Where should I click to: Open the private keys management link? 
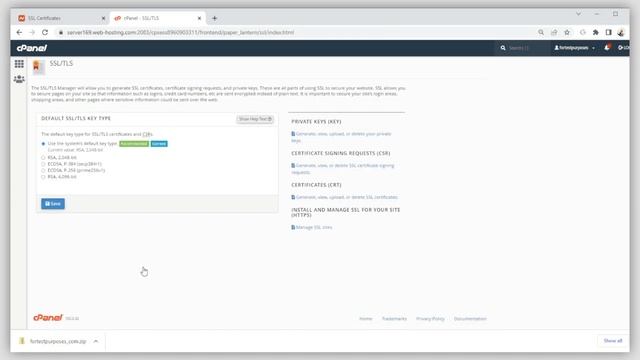click(x=341, y=137)
